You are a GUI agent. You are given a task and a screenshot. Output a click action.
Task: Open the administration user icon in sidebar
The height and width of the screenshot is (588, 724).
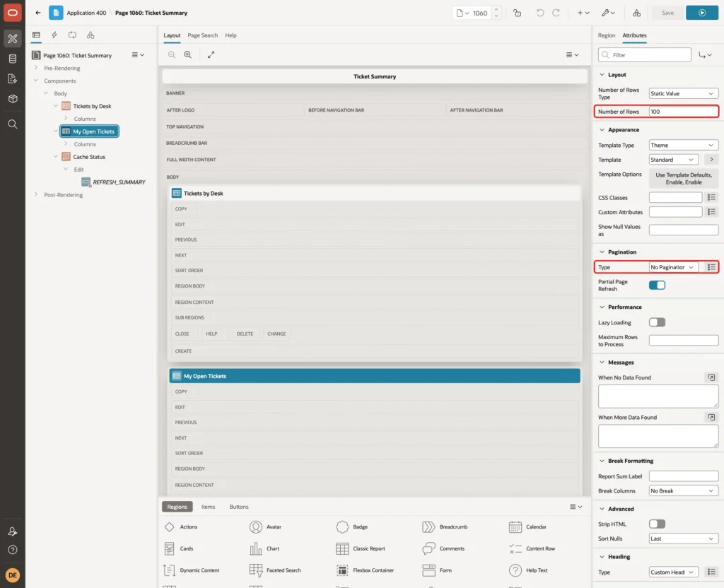tap(13, 531)
